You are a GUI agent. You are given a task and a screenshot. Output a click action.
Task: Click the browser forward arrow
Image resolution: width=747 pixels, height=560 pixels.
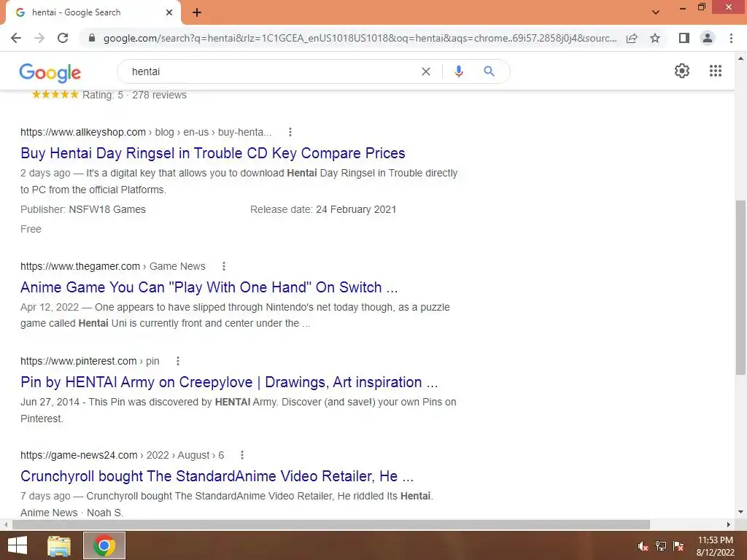tap(39, 38)
